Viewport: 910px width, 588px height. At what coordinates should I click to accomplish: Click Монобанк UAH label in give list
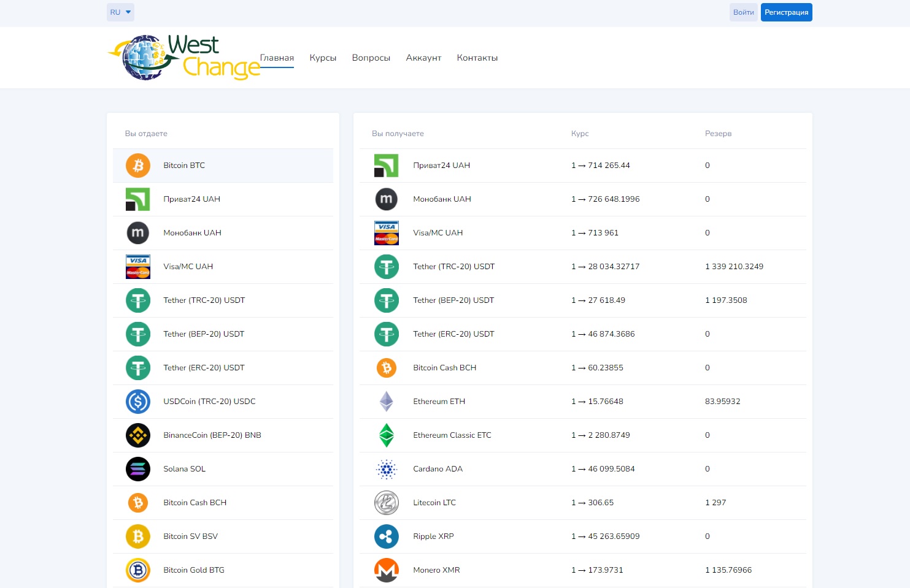click(x=192, y=233)
